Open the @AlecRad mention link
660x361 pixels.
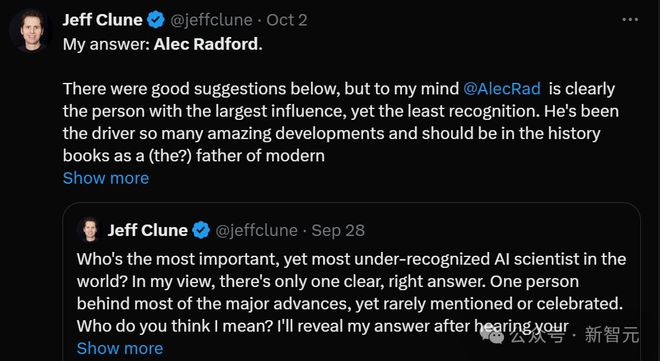[x=502, y=89]
